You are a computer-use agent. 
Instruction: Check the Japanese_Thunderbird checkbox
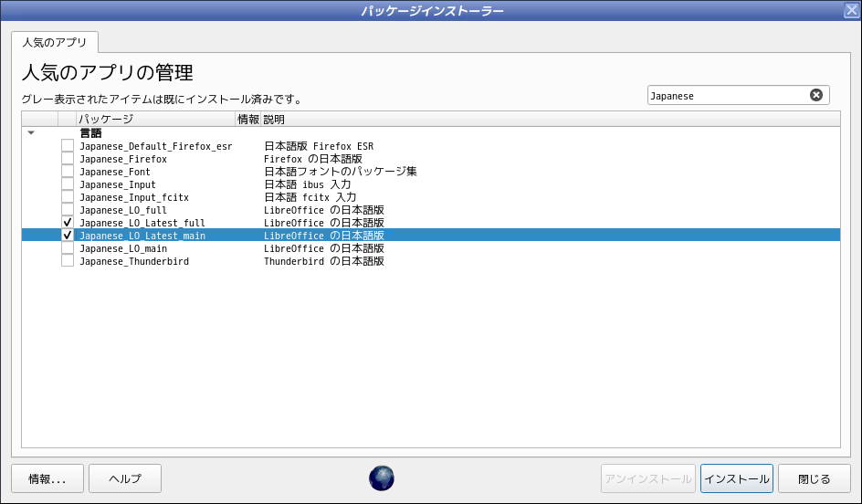(67, 260)
